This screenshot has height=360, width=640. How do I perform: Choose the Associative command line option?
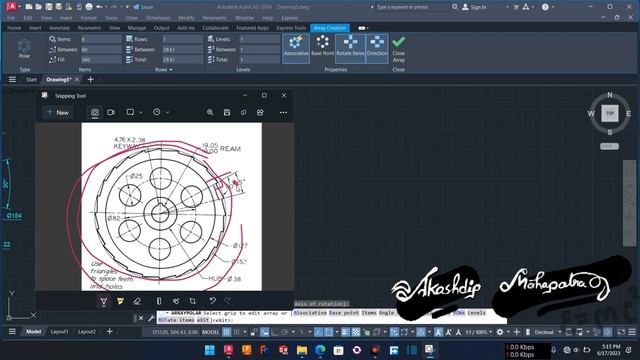(x=310, y=313)
